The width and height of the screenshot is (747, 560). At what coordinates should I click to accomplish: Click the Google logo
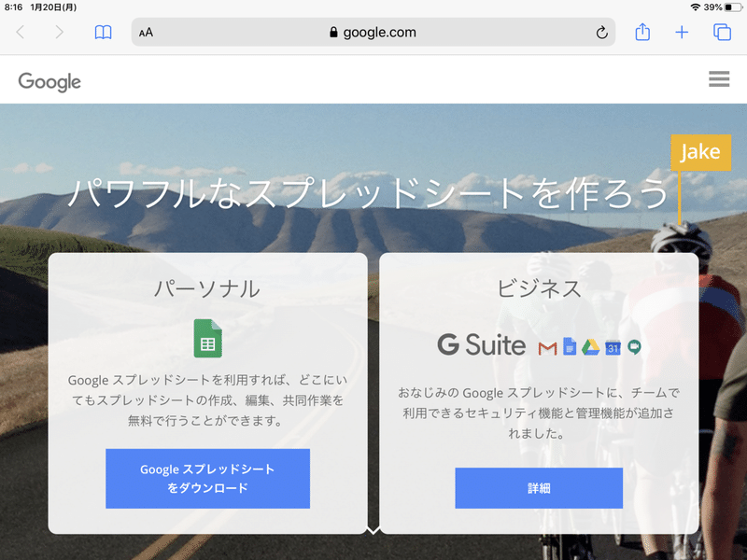click(49, 82)
